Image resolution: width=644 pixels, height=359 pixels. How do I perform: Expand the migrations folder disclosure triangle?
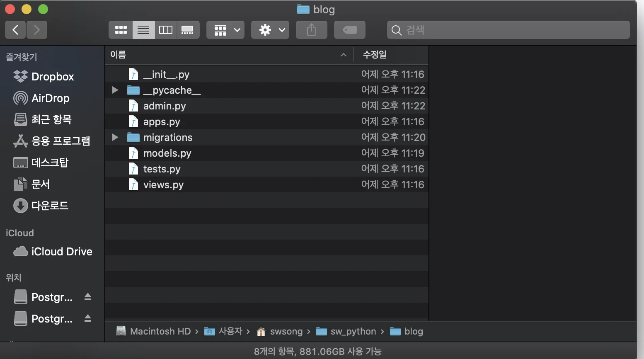[115, 137]
